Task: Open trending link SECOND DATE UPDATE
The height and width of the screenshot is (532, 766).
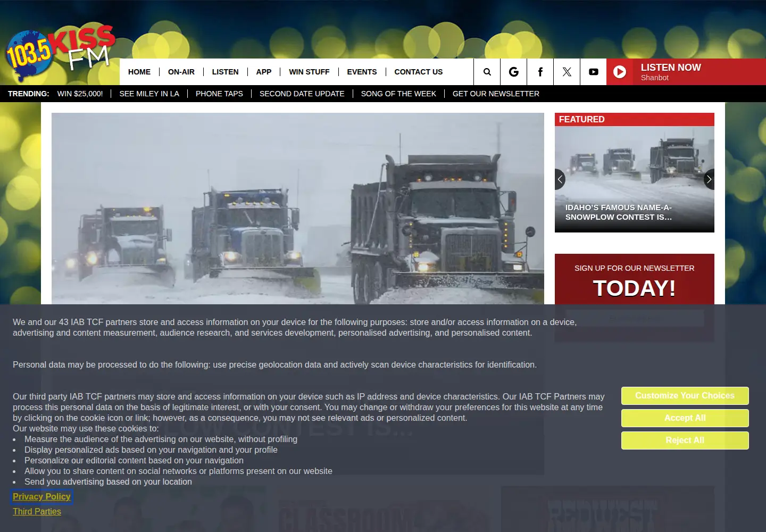Action: tap(302, 94)
